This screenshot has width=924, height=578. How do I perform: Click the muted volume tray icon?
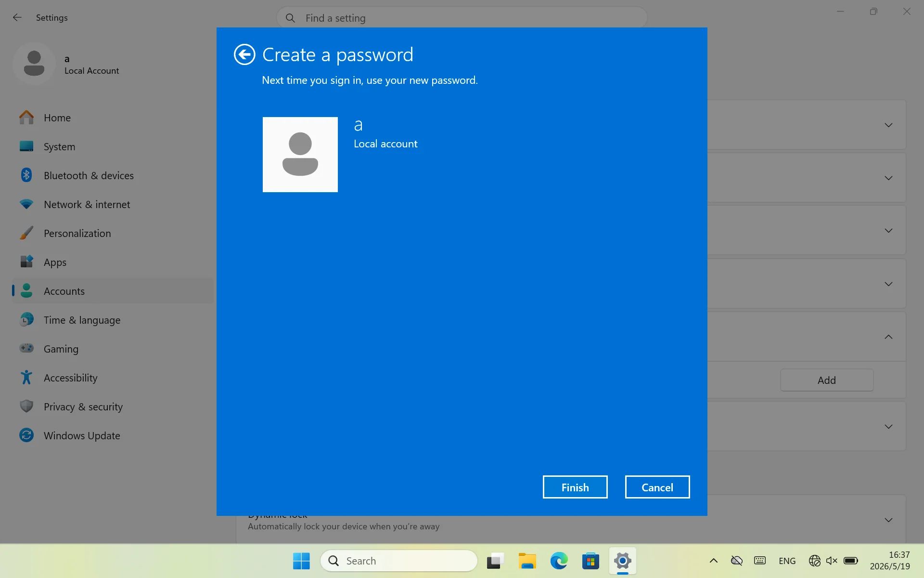click(832, 561)
